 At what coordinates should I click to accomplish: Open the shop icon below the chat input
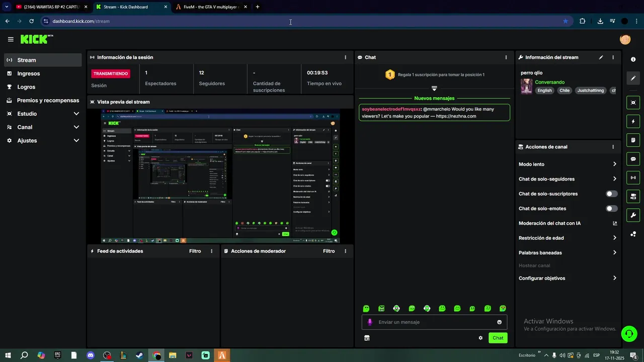tap(367, 338)
